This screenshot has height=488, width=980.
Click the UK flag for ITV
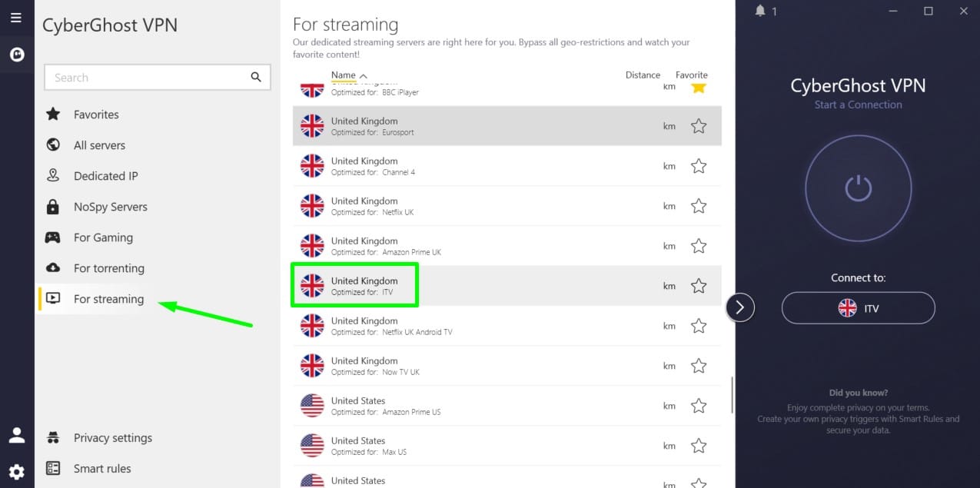312,286
